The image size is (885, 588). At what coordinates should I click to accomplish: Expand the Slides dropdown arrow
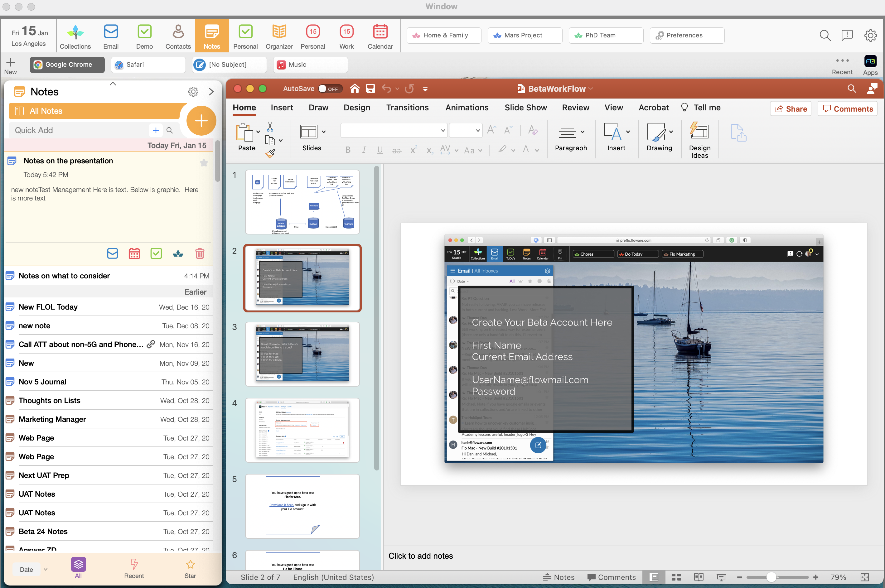coord(324,132)
